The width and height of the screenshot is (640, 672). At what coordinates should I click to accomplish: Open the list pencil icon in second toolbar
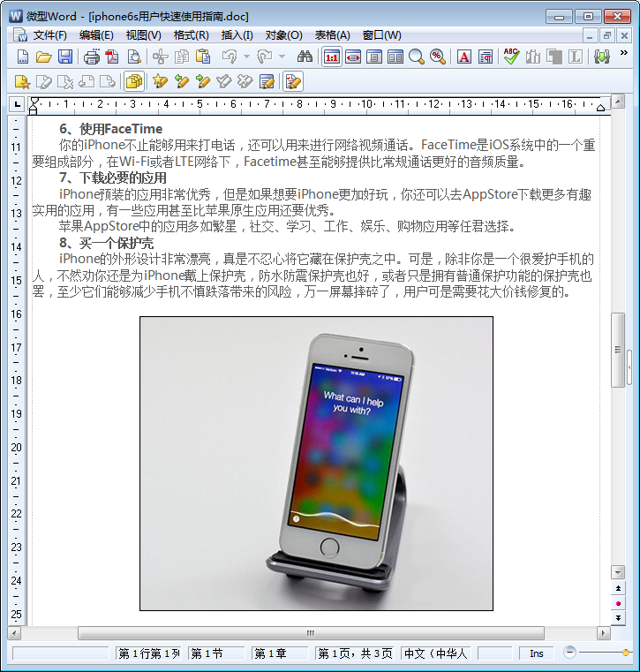267,81
